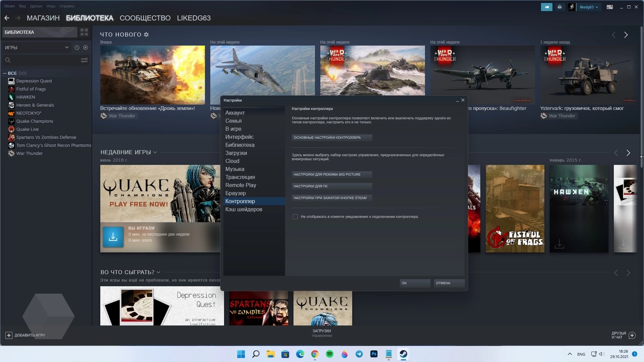The height and width of the screenshot is (362, 644).
Task: Expand the What to Play dropdown
Action: pyautogui.click(x=159, y=273)
